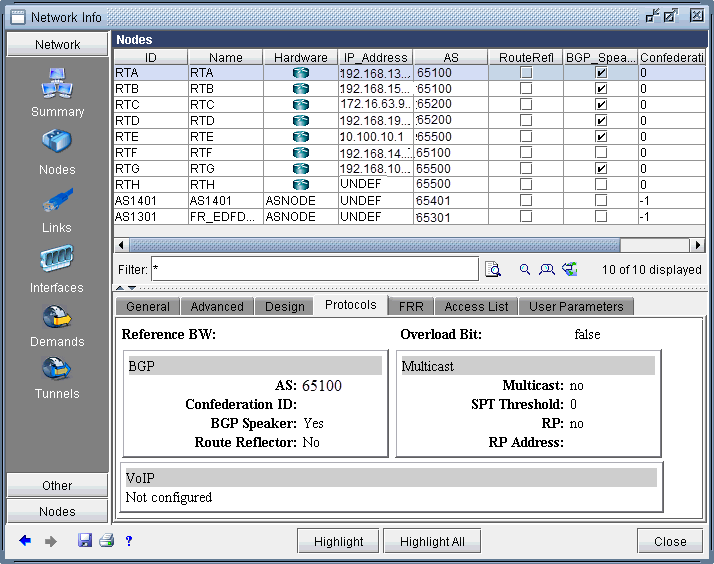The height and width of the screenshot is (564, 714).
Task: Open the FRR tab
Action: (411, 307)
